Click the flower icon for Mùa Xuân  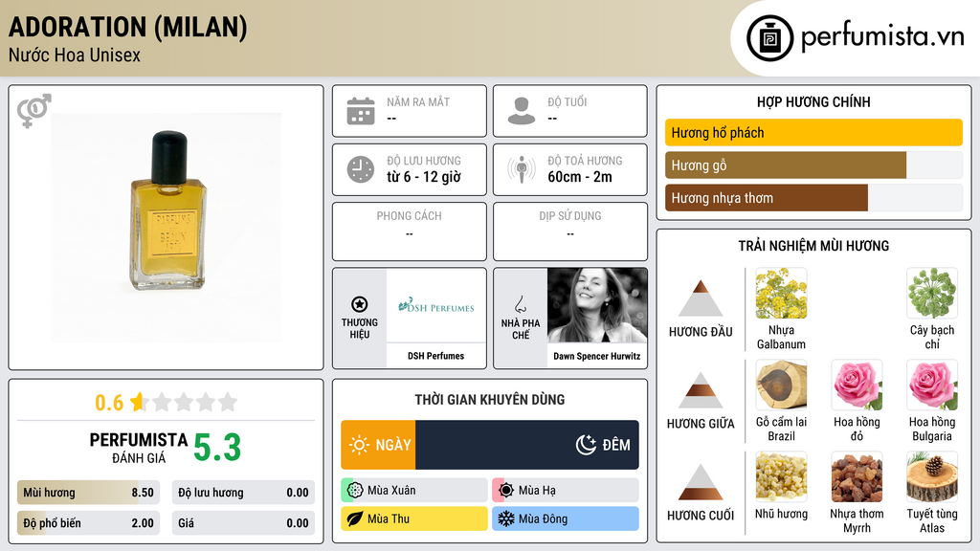355,490
